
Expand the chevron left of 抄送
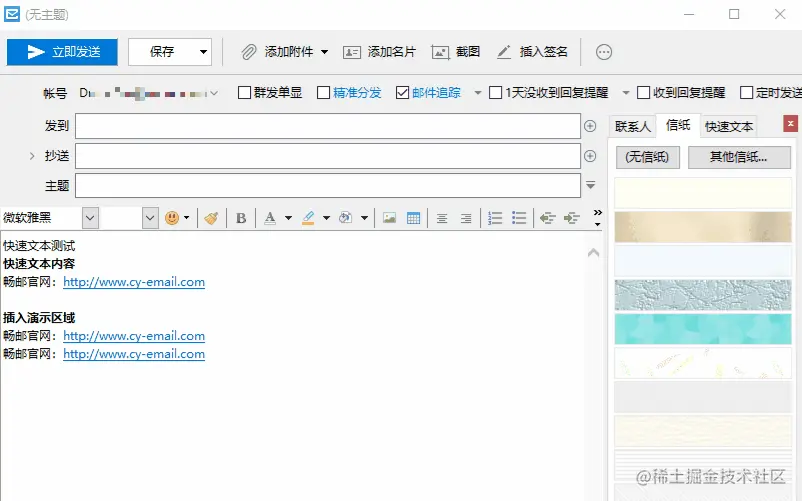pos(32,156)
